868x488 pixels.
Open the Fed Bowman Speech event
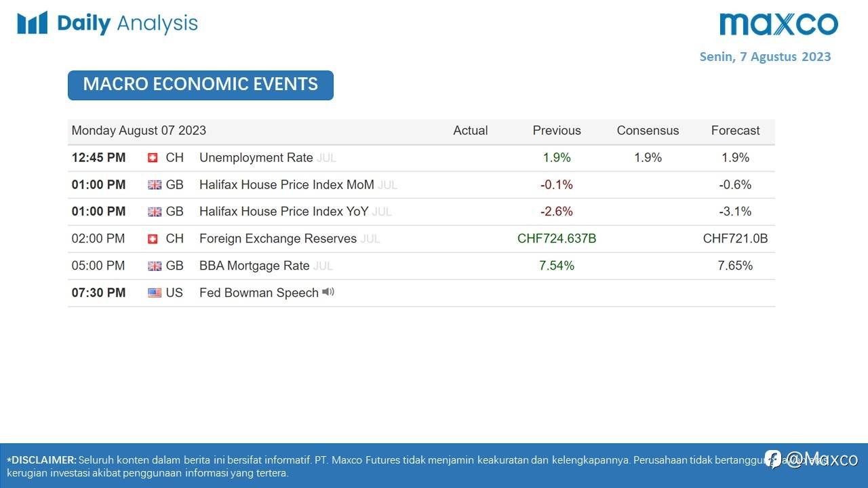(258, 293)
